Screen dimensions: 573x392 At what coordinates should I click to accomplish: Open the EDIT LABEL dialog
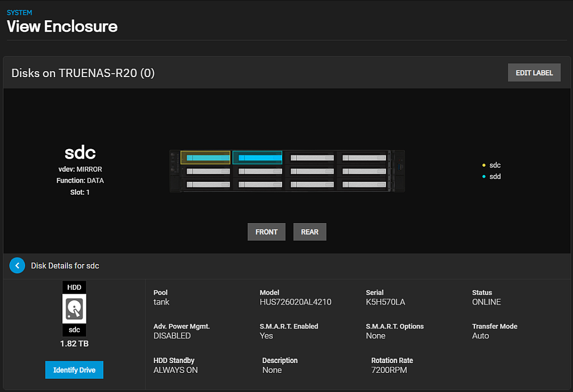point(534,73)
